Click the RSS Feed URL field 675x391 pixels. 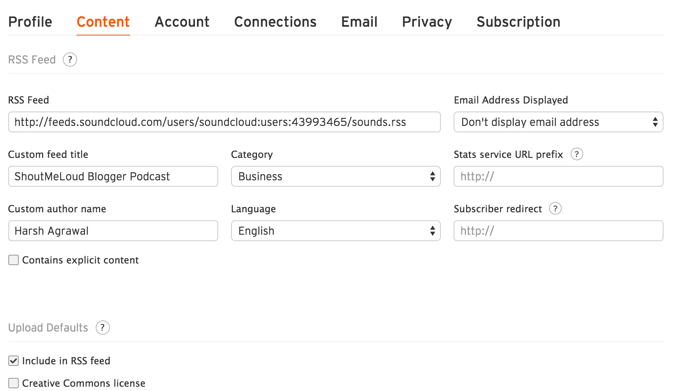224,122
